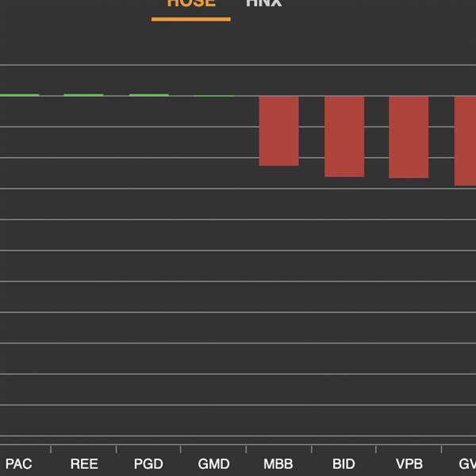476x476 pixels.
Task: Click the PGD axis label
Action: [148, 464]
